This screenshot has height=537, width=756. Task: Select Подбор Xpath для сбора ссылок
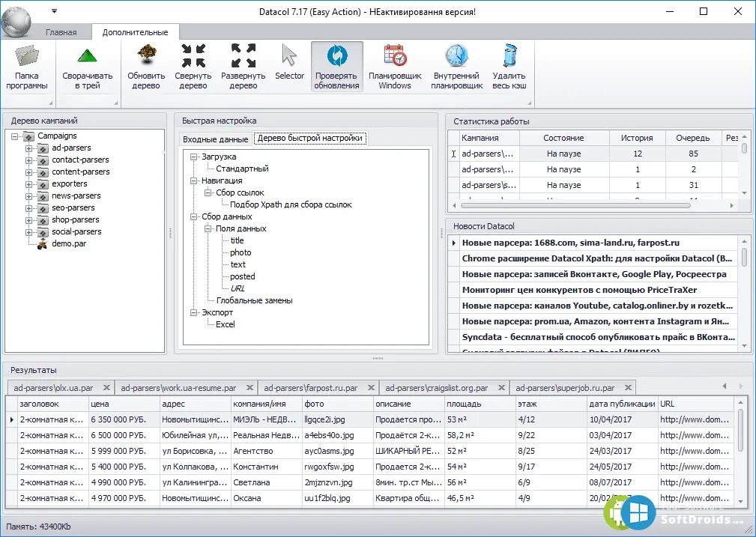tap(291, 204)
